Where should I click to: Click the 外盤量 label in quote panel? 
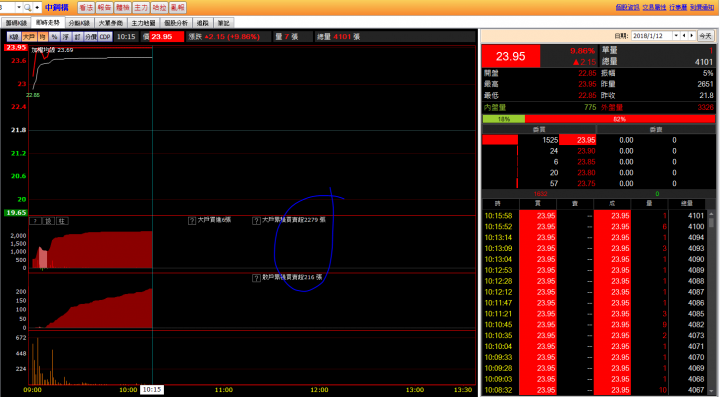pyautogui.click(x=612, y=107)
